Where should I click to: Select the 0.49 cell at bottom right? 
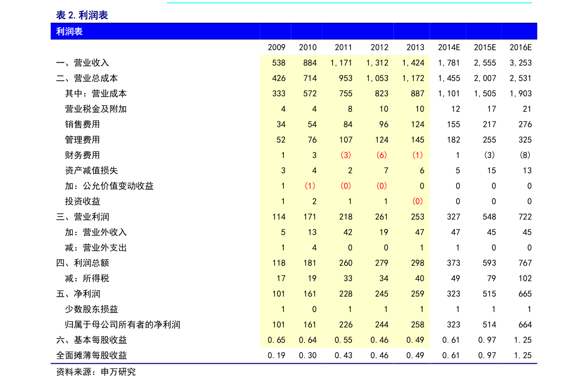pos(415,340)
